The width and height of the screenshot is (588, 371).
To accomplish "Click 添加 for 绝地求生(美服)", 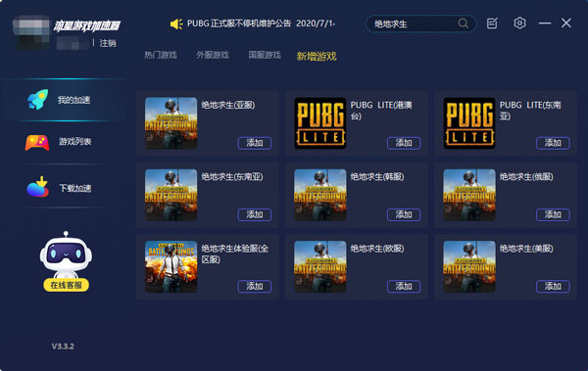I will click(x=553, y=286).
